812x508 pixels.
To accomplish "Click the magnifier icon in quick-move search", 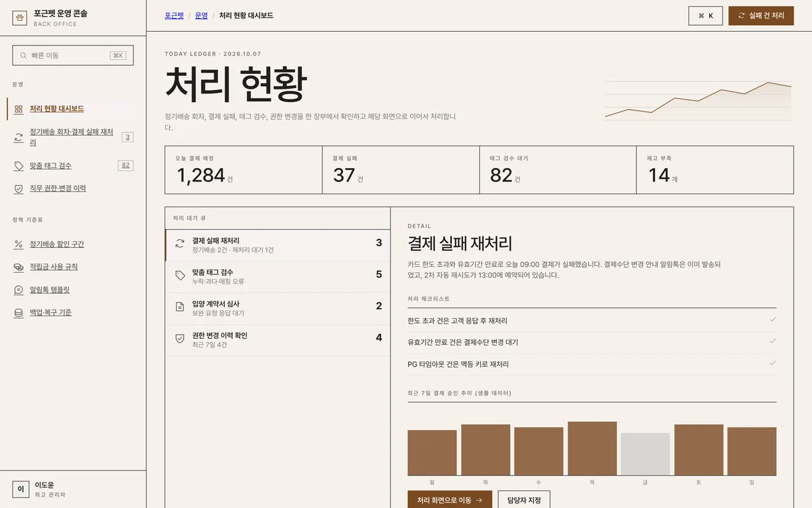I will click(24, 56).
